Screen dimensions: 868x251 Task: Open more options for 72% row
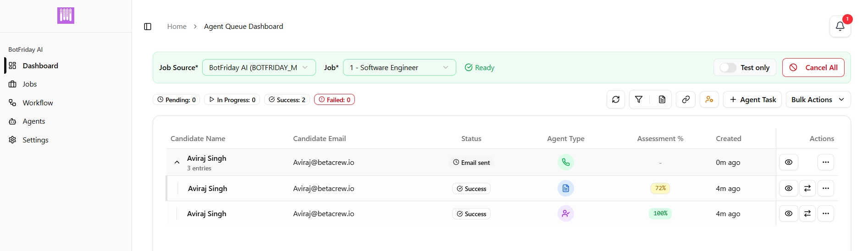click(x=826, y=188)
